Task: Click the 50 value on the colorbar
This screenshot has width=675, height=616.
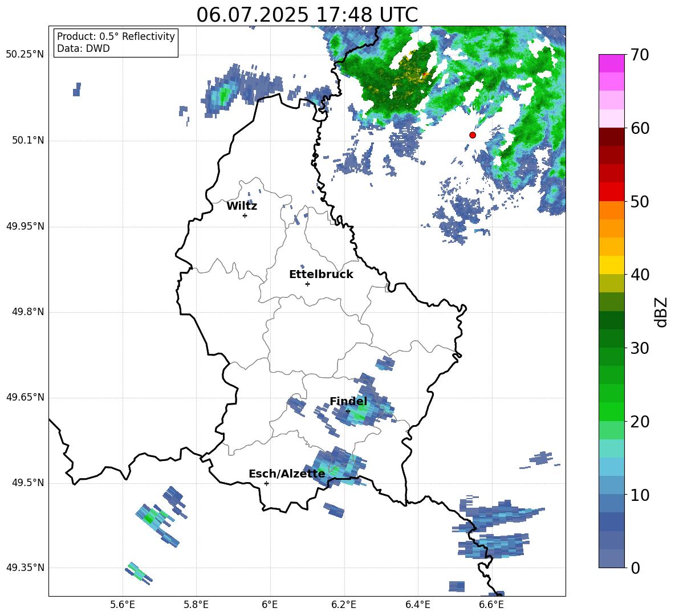Action: point(640,201)
